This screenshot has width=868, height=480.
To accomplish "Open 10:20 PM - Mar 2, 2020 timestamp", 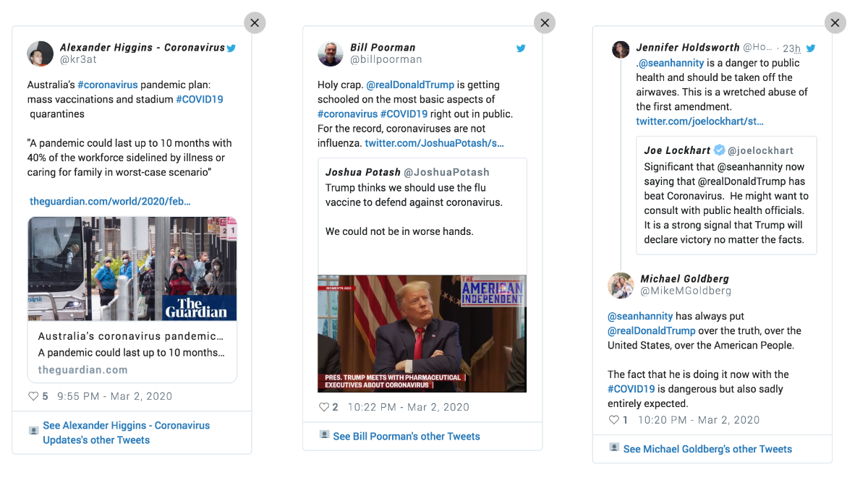I will point(699,420).
